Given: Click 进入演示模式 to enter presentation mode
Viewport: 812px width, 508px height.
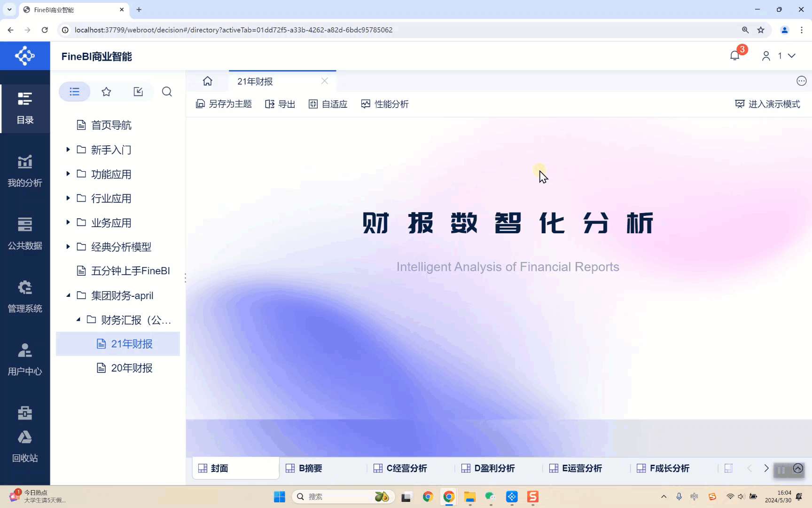Looking at the screenshot, I should [768, 104].
